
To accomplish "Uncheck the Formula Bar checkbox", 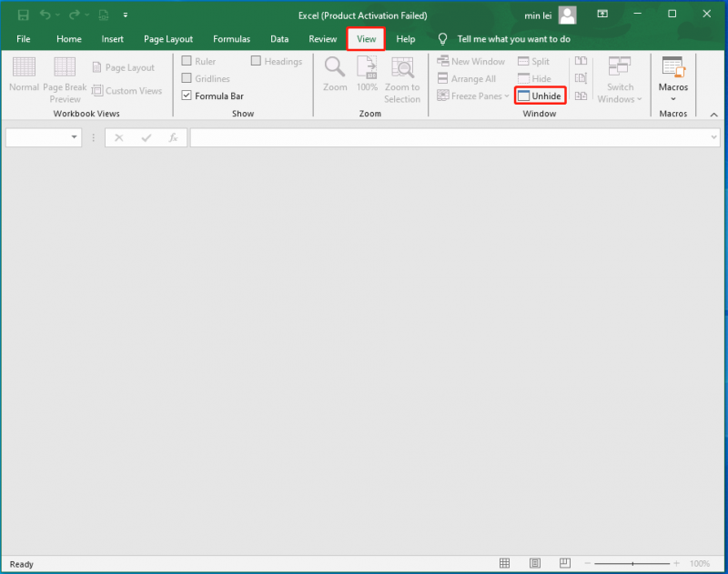I will click(x=187, y=96).
